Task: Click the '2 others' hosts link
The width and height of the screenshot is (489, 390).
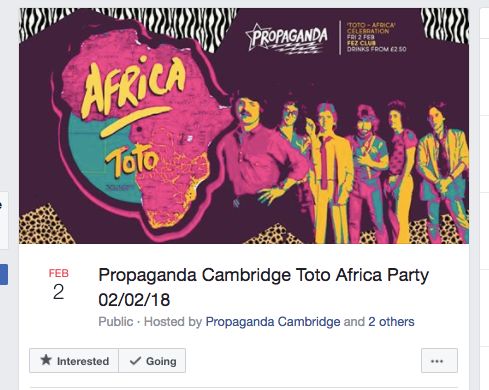Action: click(x=391, y=322)
